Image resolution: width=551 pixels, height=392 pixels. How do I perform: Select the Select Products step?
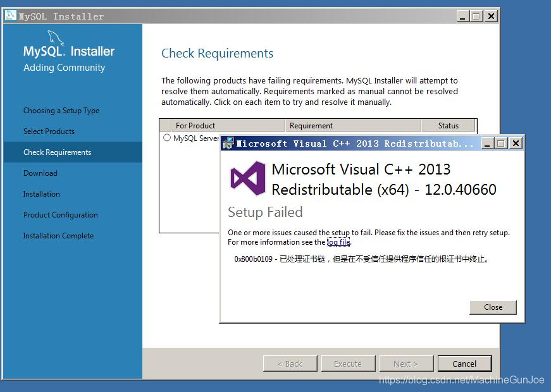click(x=49, y=132)
